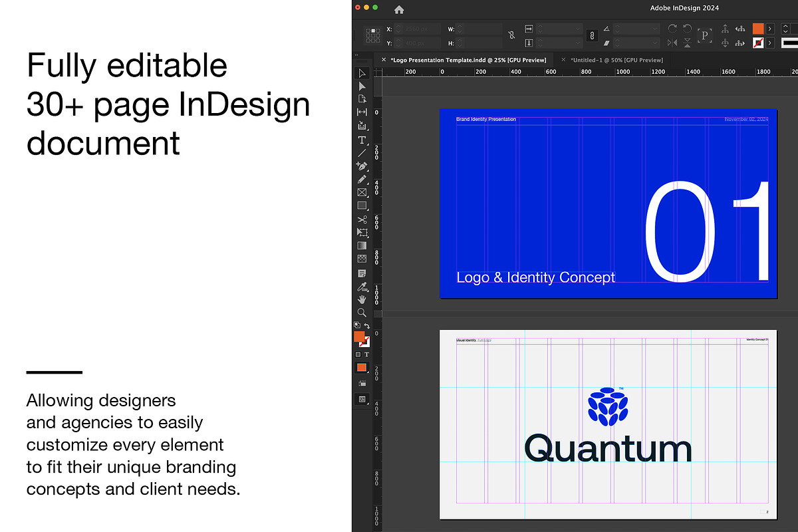Click the Home icon
Image resolution: width=798 pixels, height=532 pixels.
(398, 9)
